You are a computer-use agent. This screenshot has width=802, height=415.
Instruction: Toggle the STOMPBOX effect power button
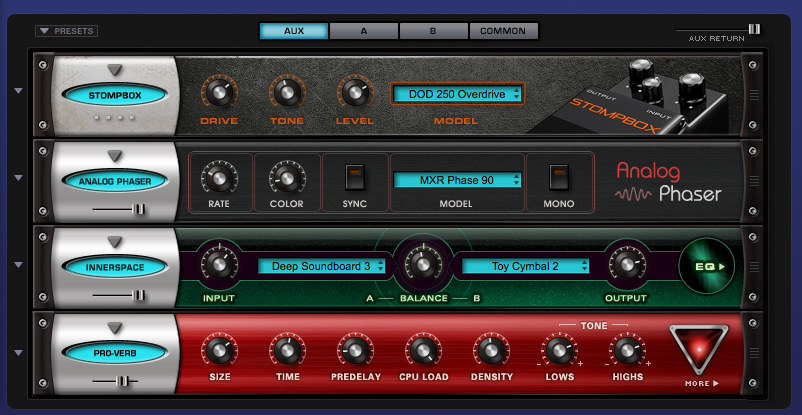point(115,95)
